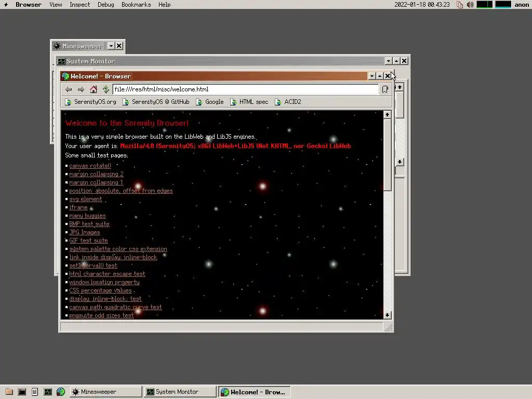Launch System Monitor from taskbar quick-launch icon
Image resolution: width=532 pixels, height=399 pixels.
(x=48, y=392)
